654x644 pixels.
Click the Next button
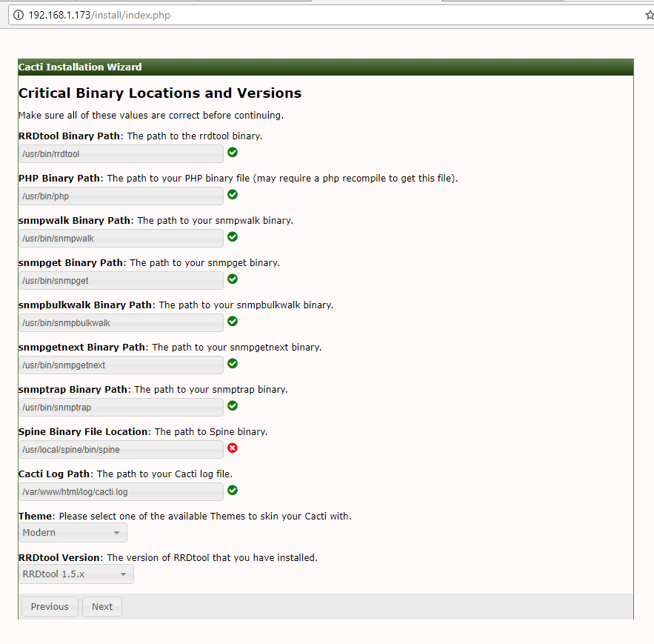click(x=102, y=606)
